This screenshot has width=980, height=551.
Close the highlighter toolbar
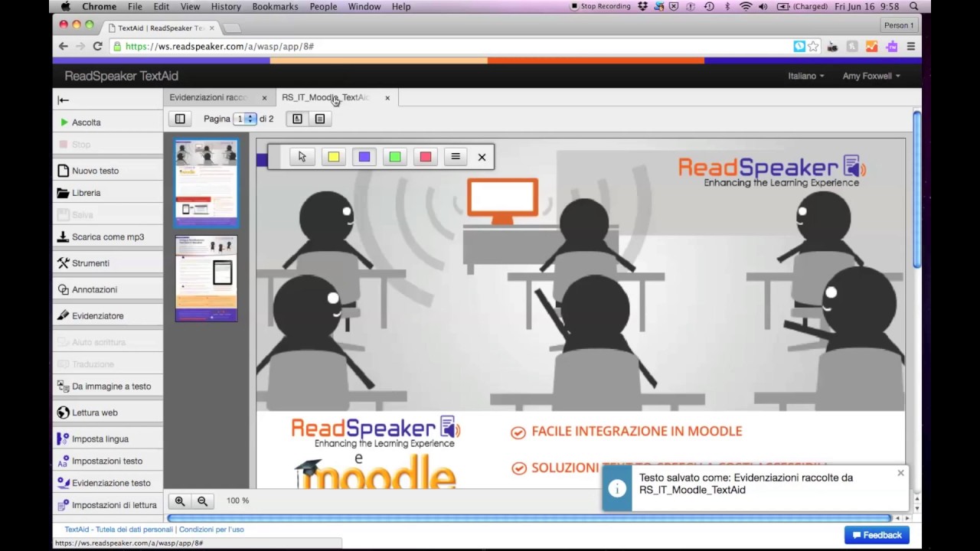point(482,157)
